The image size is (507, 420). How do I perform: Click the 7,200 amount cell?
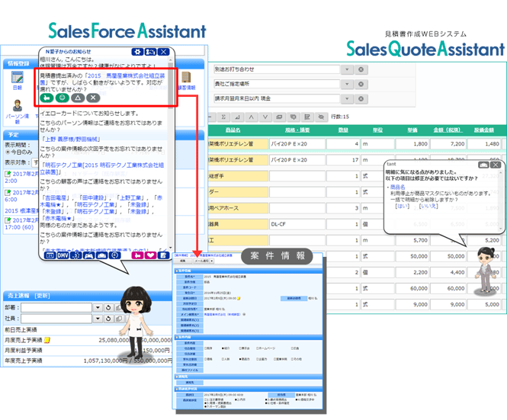point(448,144)
